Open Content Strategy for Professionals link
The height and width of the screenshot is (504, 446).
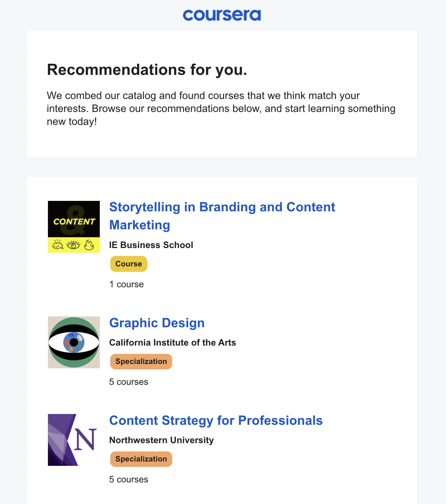click(216, 420)
